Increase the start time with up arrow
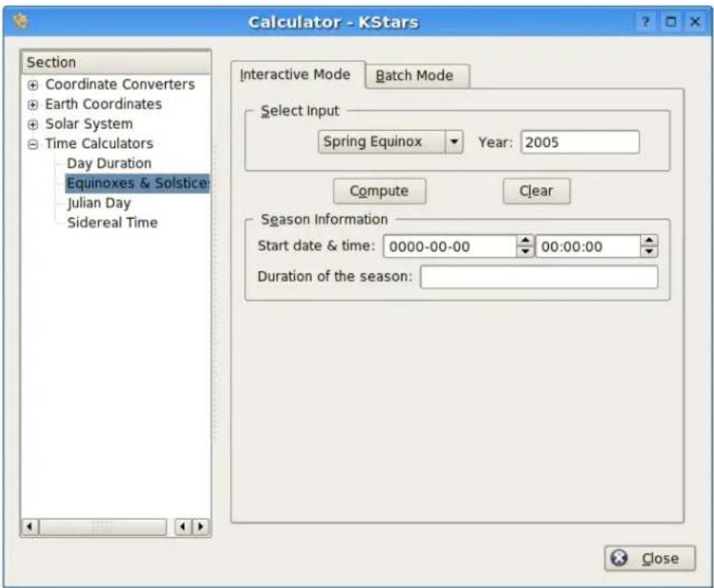Image resolution: width=714 pixels, height=588 pixels. (649, 241)
